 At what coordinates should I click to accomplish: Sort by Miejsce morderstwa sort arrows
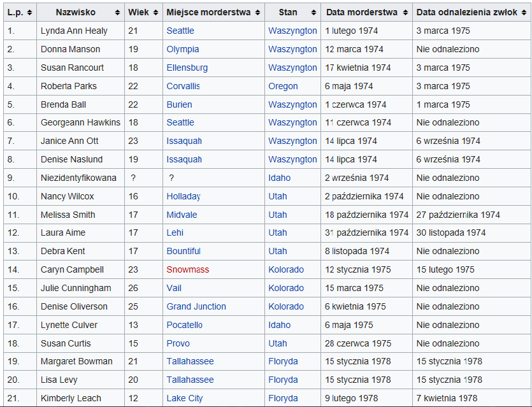tap(258, 13)
